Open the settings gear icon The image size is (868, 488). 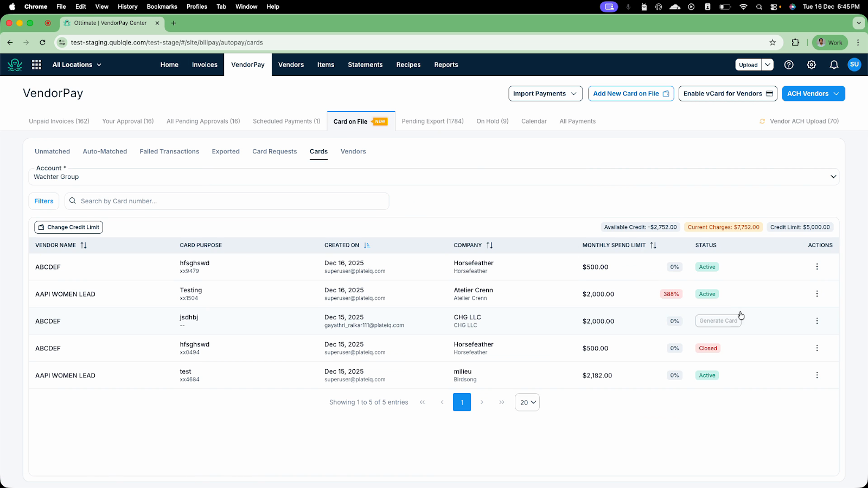[812, 65]
